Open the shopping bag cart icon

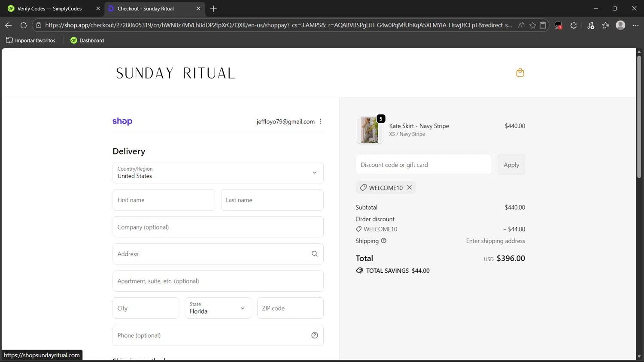click(x=520, y=72)
